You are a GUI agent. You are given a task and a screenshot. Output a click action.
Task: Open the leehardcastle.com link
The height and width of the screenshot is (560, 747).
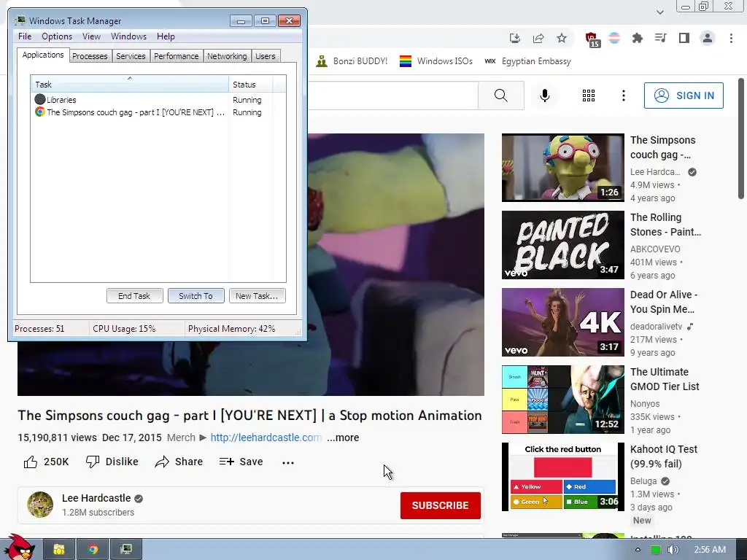click(x=266, y=437)
